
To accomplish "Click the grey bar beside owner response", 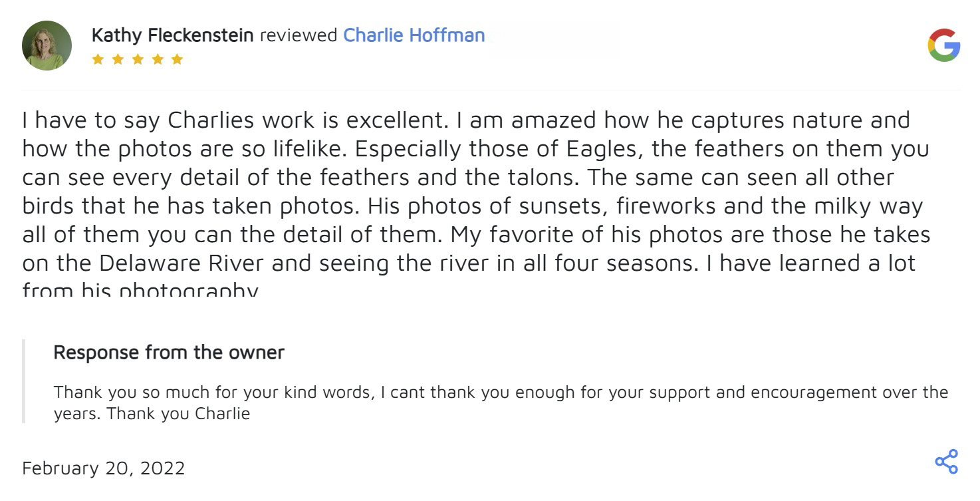I will (23, 381).
